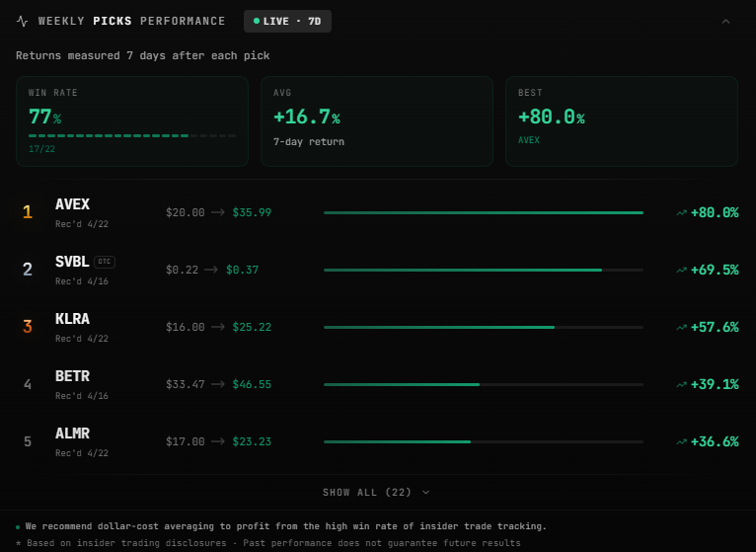Click the $25.22 current price

252,327
